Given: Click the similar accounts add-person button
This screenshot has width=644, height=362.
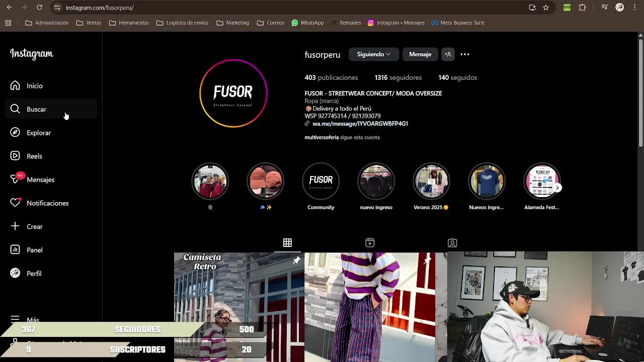Looking at the screenshot, I should coord(448,54).
